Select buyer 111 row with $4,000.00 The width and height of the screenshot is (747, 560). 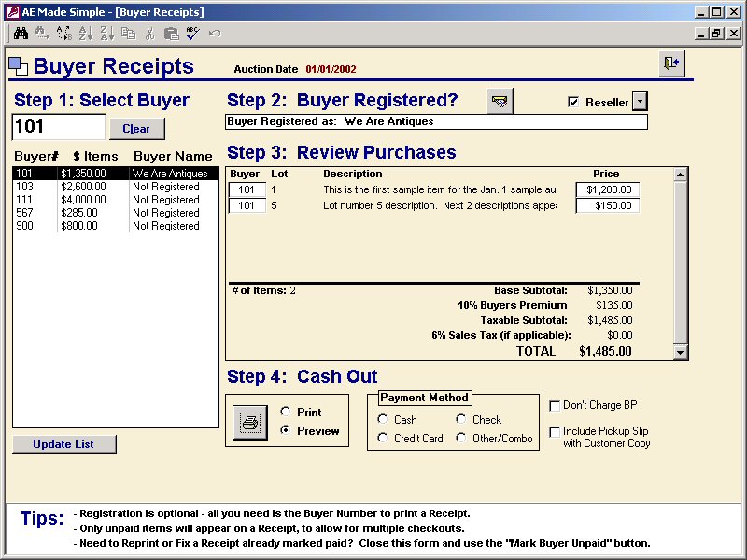point(115,200)
